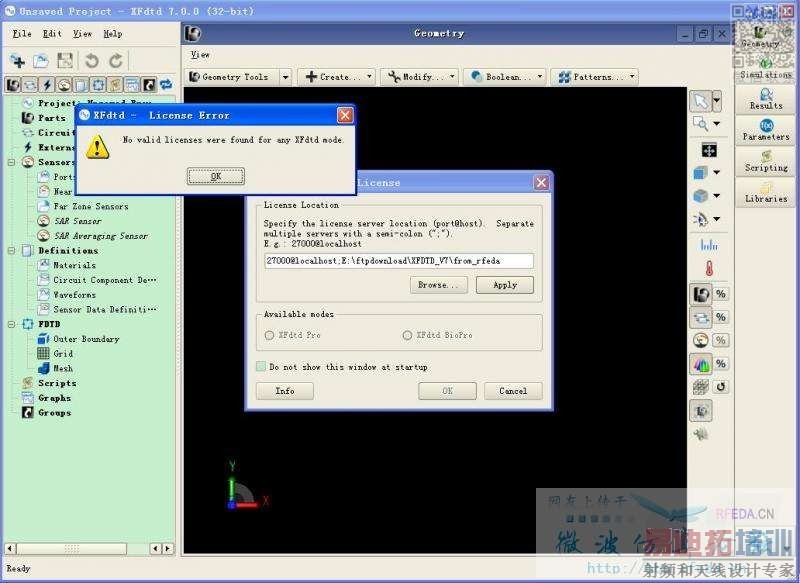
Task: Click Cancel in License dialog
Action: [x=513, y=391]
